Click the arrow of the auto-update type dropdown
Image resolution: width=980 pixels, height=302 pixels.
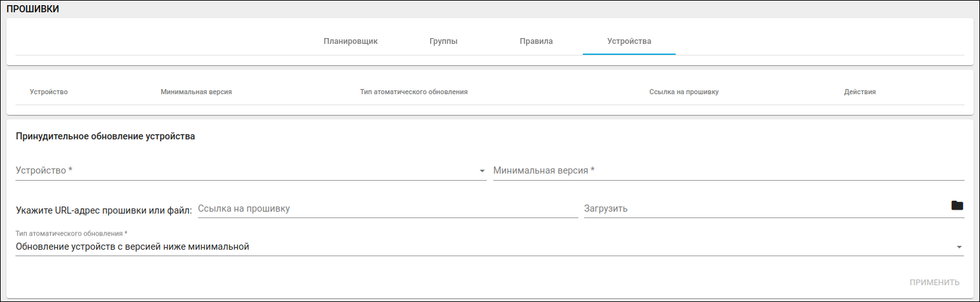point(959,247)
